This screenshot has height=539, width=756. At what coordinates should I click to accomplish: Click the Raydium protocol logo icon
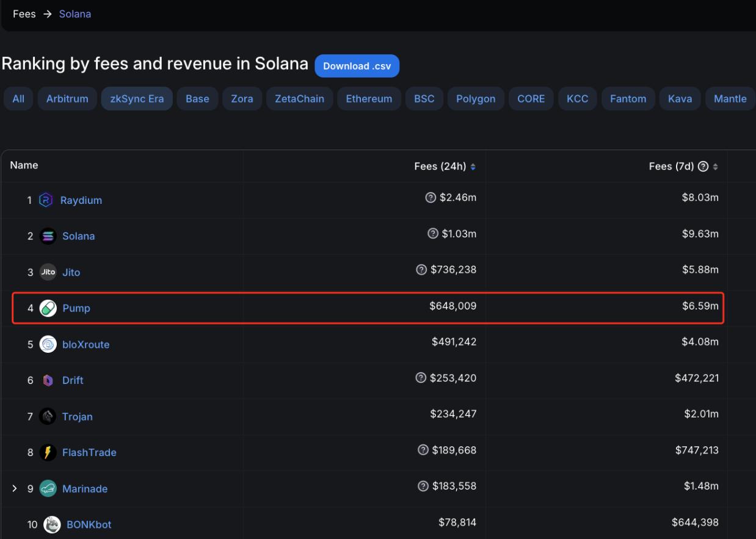(46, 200)
